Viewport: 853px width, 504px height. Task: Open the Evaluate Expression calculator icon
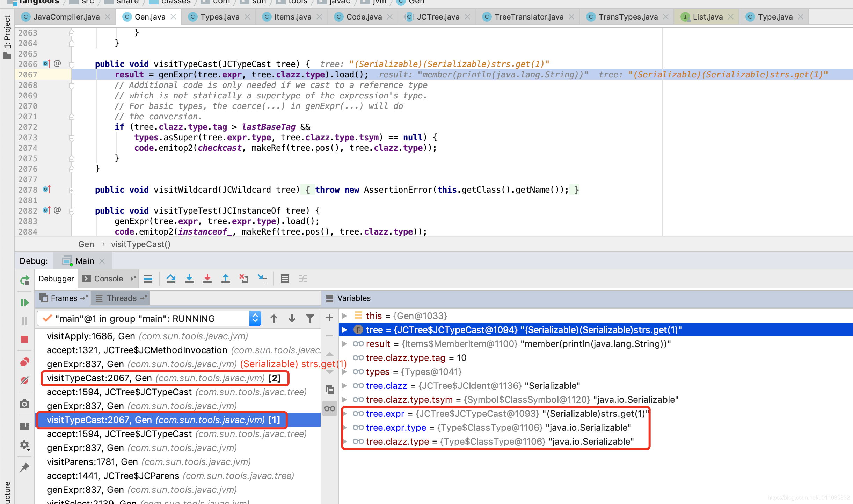285,279
